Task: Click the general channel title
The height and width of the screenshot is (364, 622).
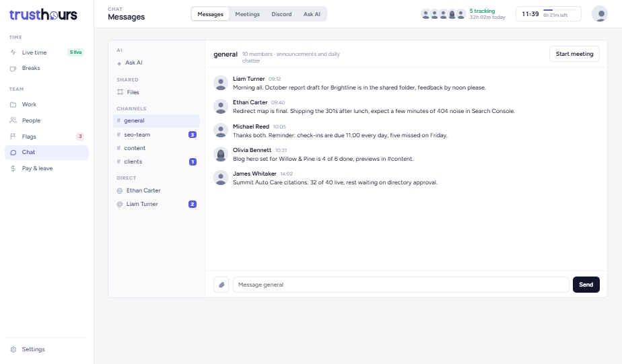Action: (226, 54)
